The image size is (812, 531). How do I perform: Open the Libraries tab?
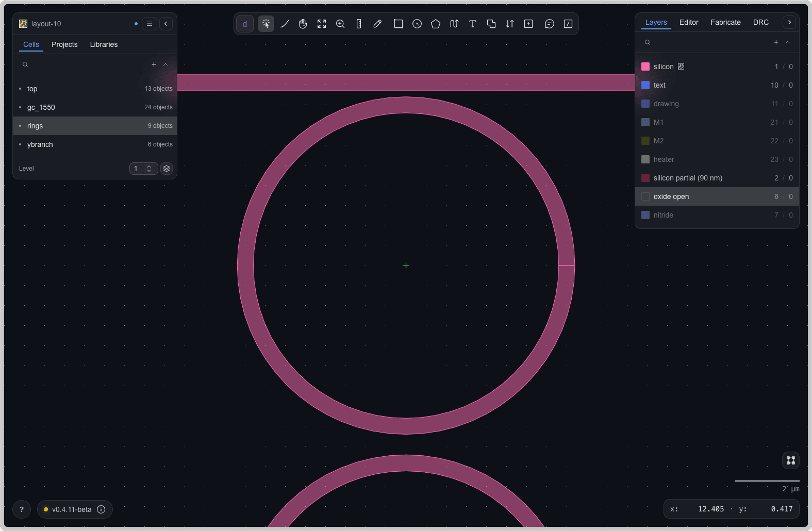point(104,44)
